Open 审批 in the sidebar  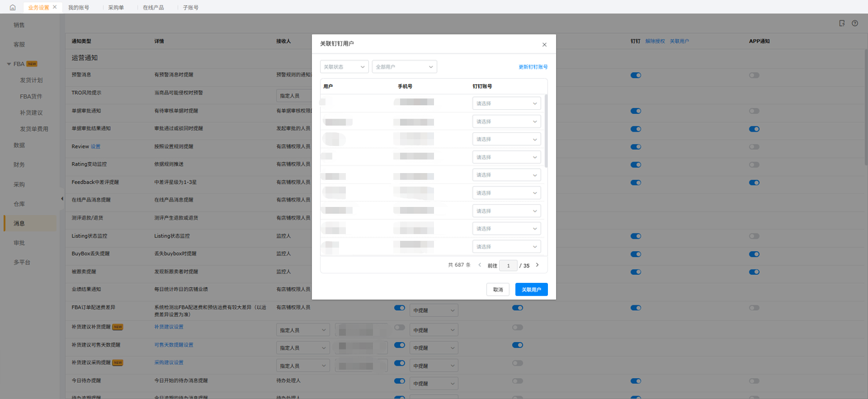[x=19, y=242]
